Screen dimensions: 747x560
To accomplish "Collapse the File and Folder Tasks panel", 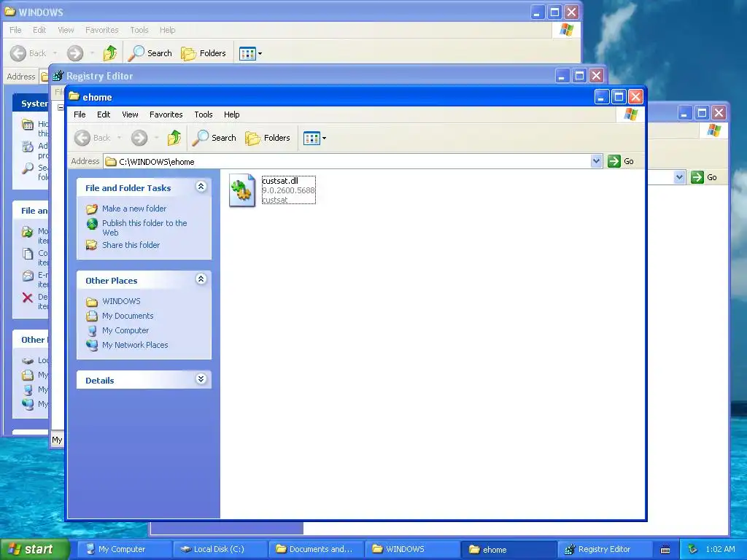I will [x=201, y=187].
